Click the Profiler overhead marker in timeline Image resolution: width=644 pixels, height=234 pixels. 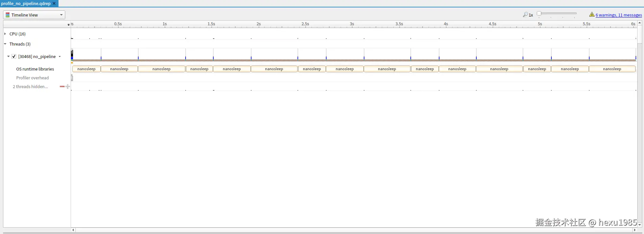[72, 78]
